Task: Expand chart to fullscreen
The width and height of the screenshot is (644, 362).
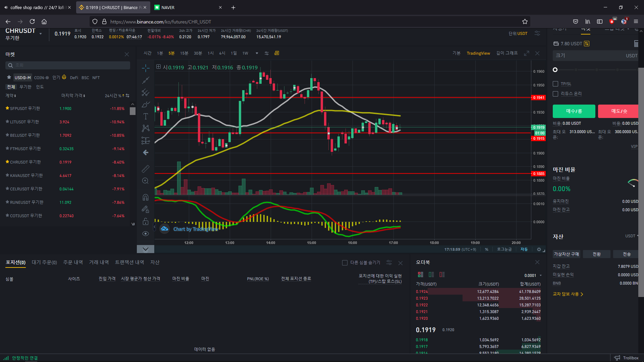Action: [x=527, y=53]
